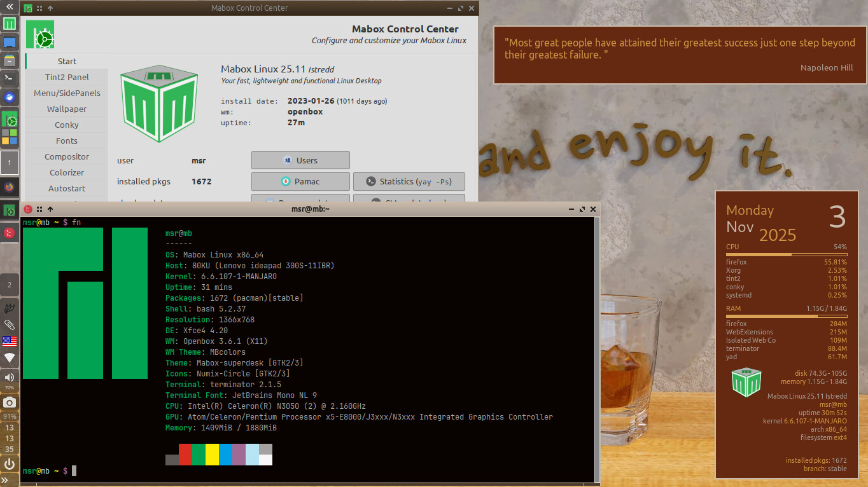Click the Users button

click(300, 160)
